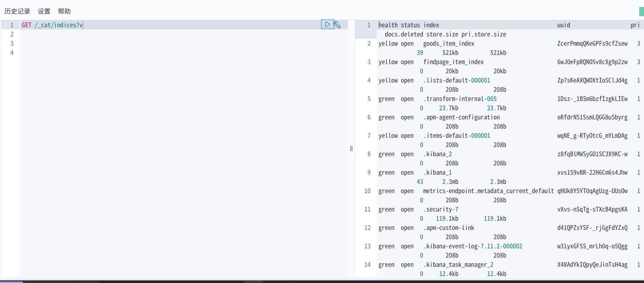
Task: Click 20kb store size of findpage_item_index
Action: click(x=452, y=71)
